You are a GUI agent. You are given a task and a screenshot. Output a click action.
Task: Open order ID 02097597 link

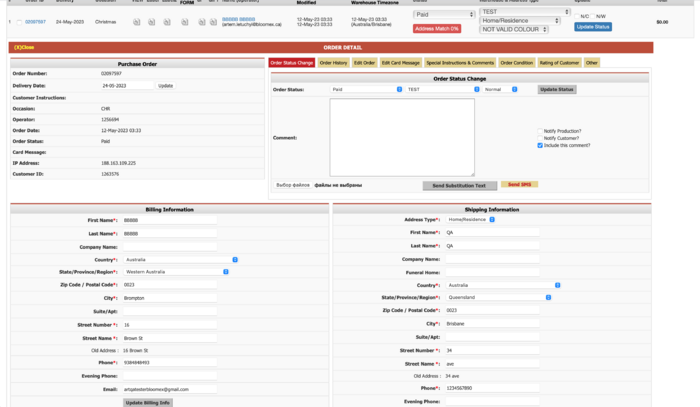tap(35, 22)
